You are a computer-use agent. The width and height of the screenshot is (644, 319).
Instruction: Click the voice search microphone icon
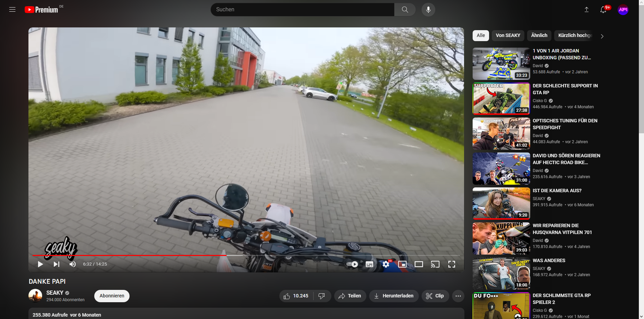(428, 10)
